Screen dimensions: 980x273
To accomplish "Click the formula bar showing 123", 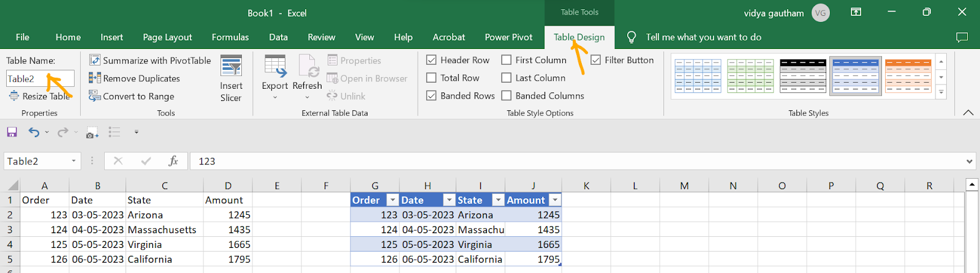I will 576,161.
